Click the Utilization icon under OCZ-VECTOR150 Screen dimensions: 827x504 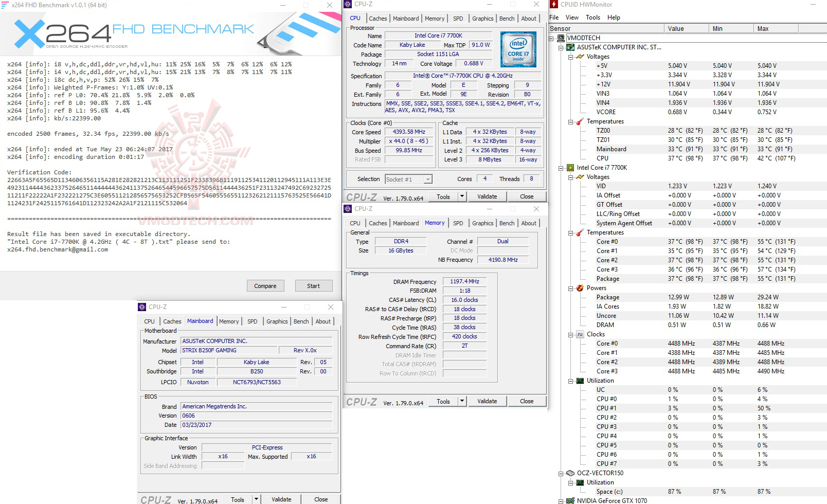[x=580, y=482]
